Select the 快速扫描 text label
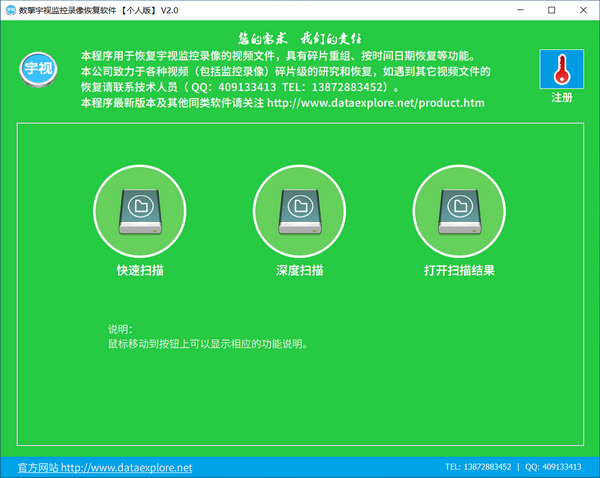 [x=139, y=271]
